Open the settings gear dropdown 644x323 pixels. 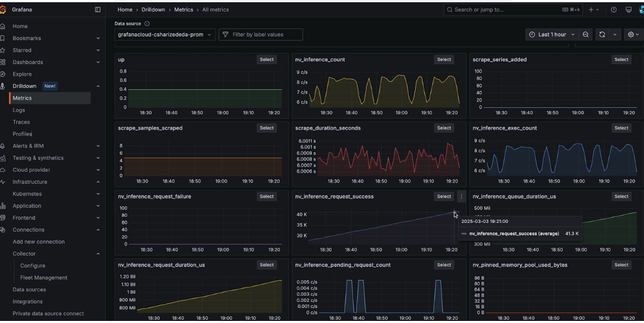(633, 34)
